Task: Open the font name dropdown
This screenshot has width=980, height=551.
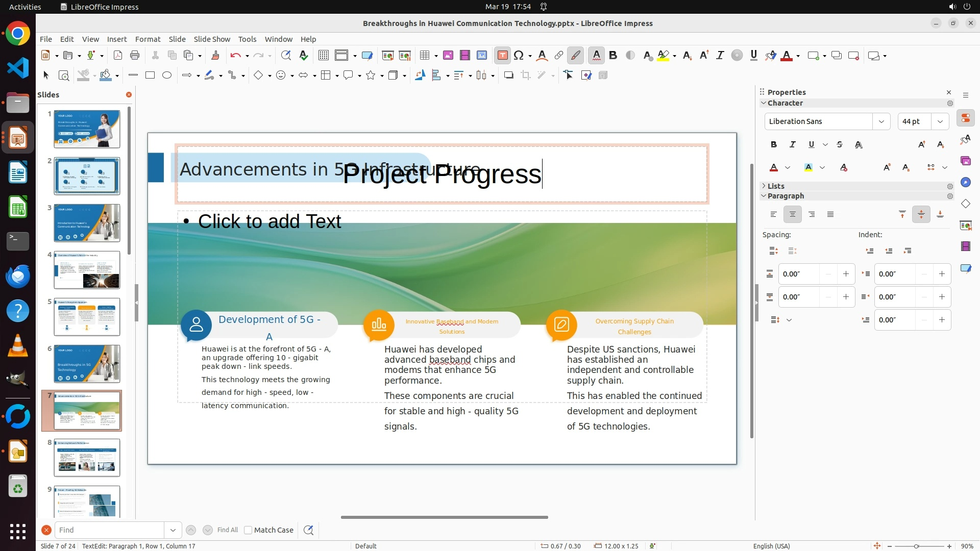Action: 881,121
